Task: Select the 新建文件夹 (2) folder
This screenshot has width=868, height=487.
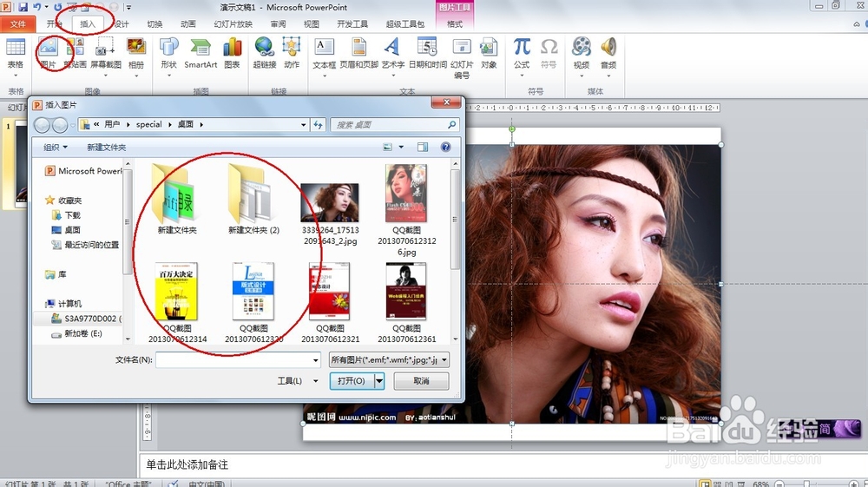Action: 253,200
